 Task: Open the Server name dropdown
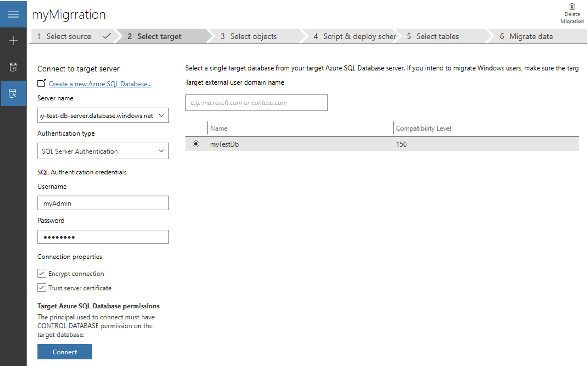point(162,116)
